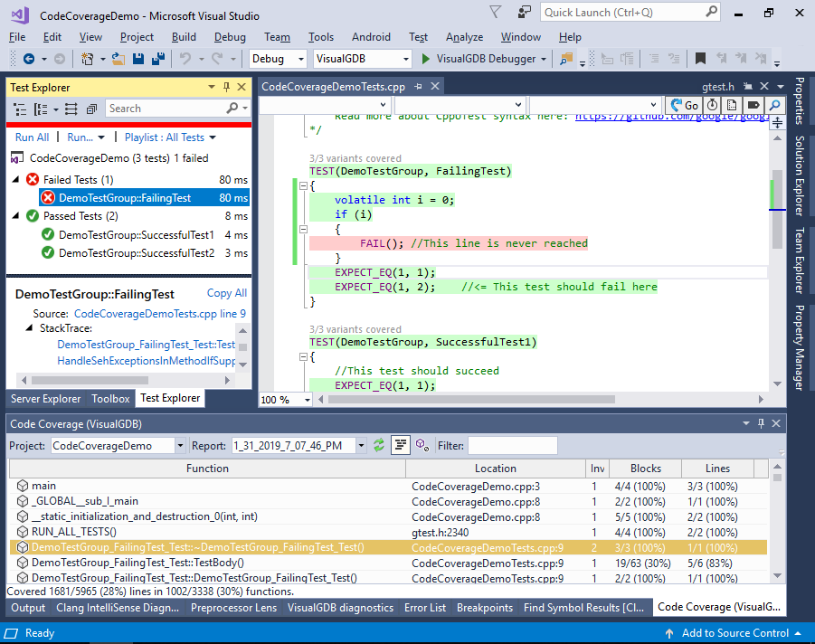The image size is (815, 644).
Task: Click the New Project toolbar icon
Action: (88, 60)
